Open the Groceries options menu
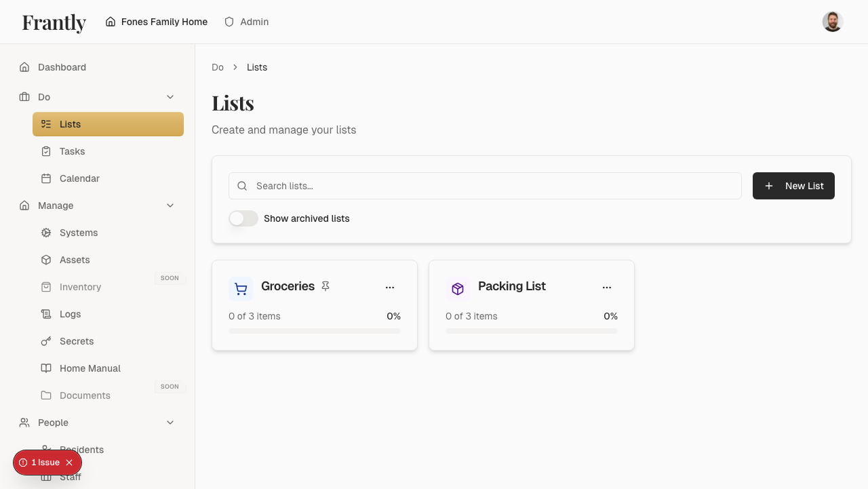The height and width of the screenshot is (489, 868). tap(390, 286)
